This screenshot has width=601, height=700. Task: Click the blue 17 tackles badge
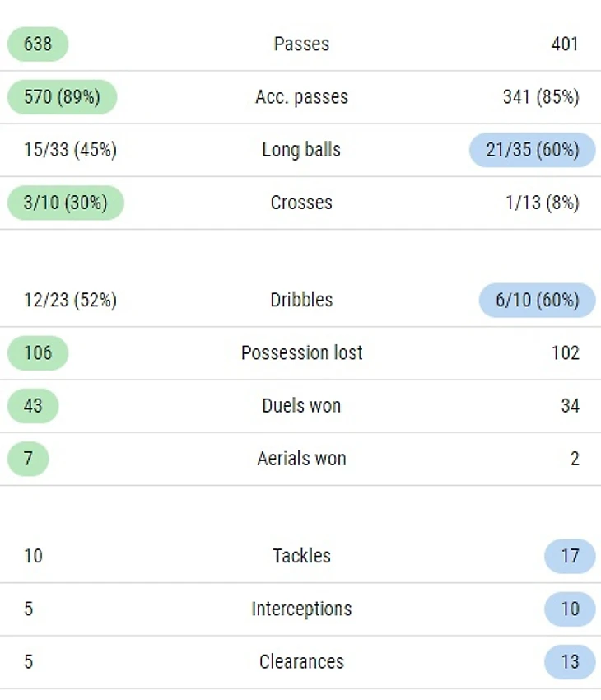[x=570, y=556]
